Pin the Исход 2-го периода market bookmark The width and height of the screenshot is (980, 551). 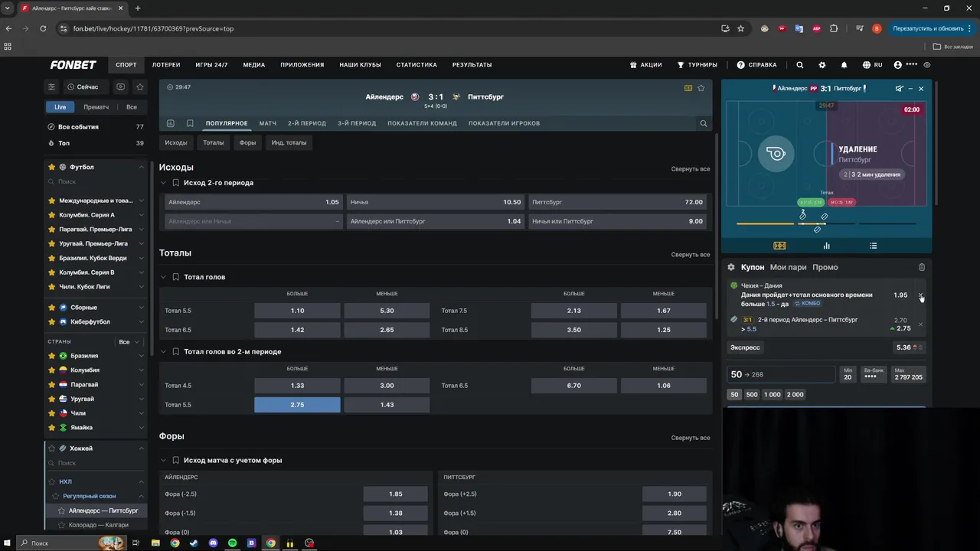coord(176,183)
